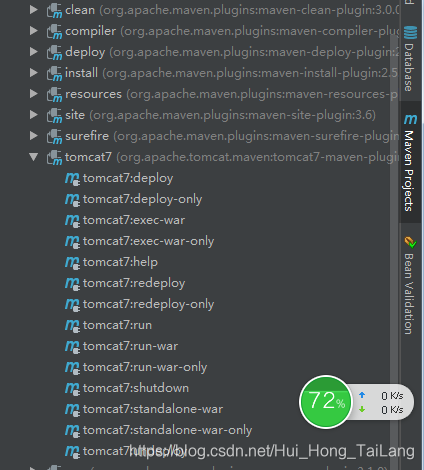Expand the compiler plugin node
The width and height of the screenshot is (424, 470).
click(x=34, y=31)
